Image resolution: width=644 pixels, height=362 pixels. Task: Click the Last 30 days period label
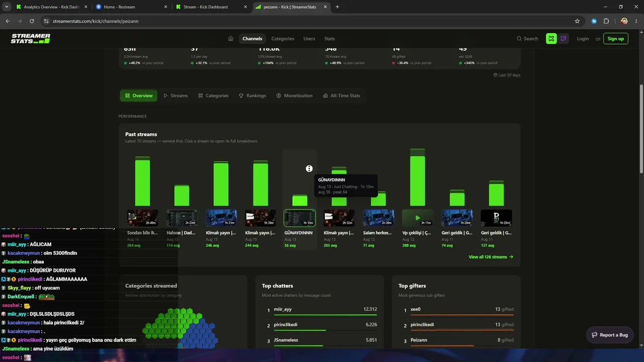(x=507, y=75)
